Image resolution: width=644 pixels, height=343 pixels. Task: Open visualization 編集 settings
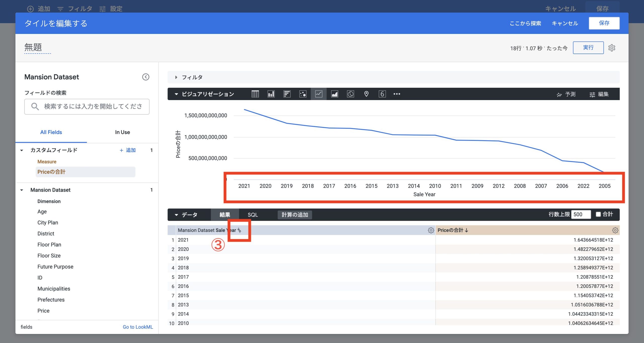pyautogui.click(x=599, y=94)
